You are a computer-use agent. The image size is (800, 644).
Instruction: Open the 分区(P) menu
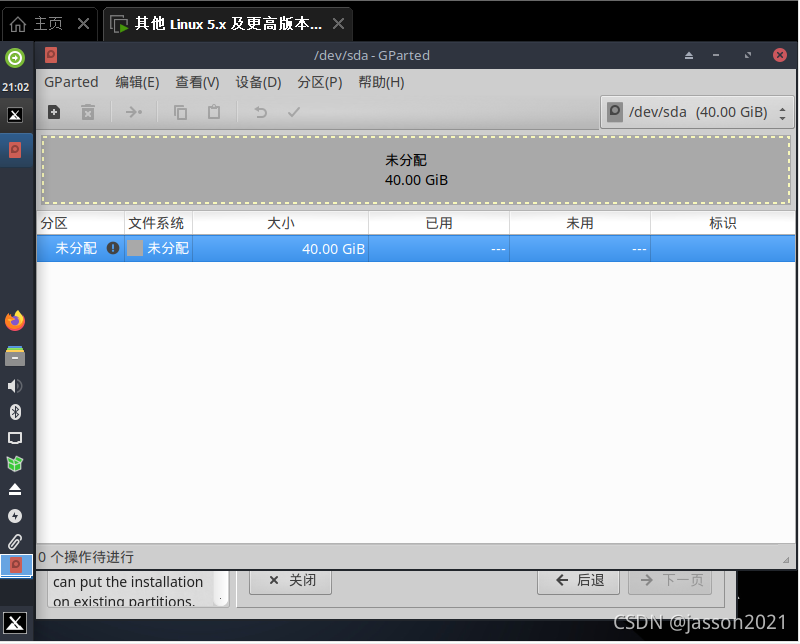coord(320,82)
